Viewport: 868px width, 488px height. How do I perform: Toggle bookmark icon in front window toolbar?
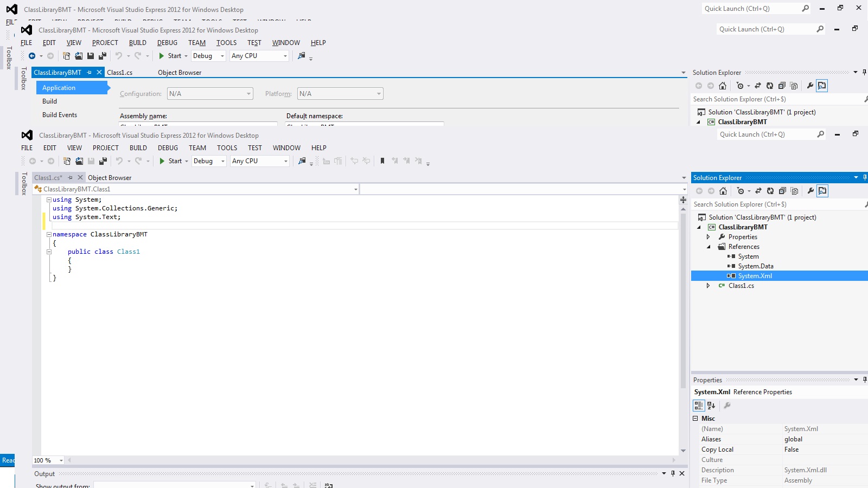coord(382,161)
